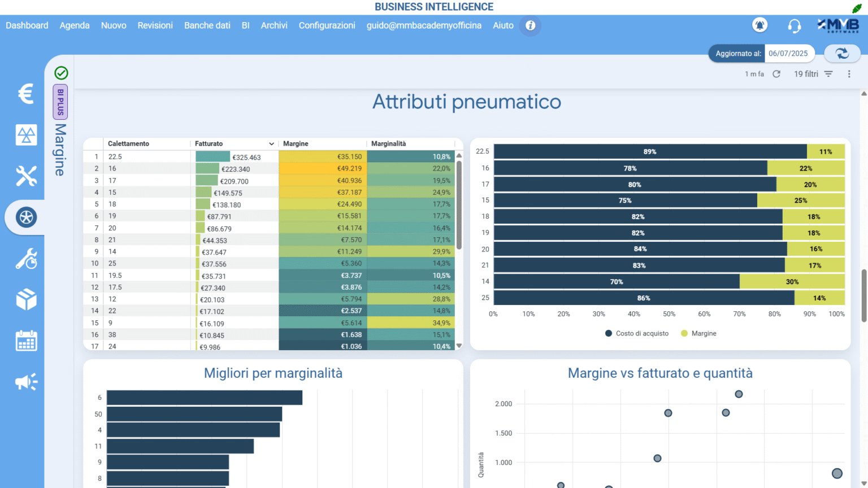868x488 pixels.
Task: Select the tire wheel sidebar icon
Action: tap(26, 217)
